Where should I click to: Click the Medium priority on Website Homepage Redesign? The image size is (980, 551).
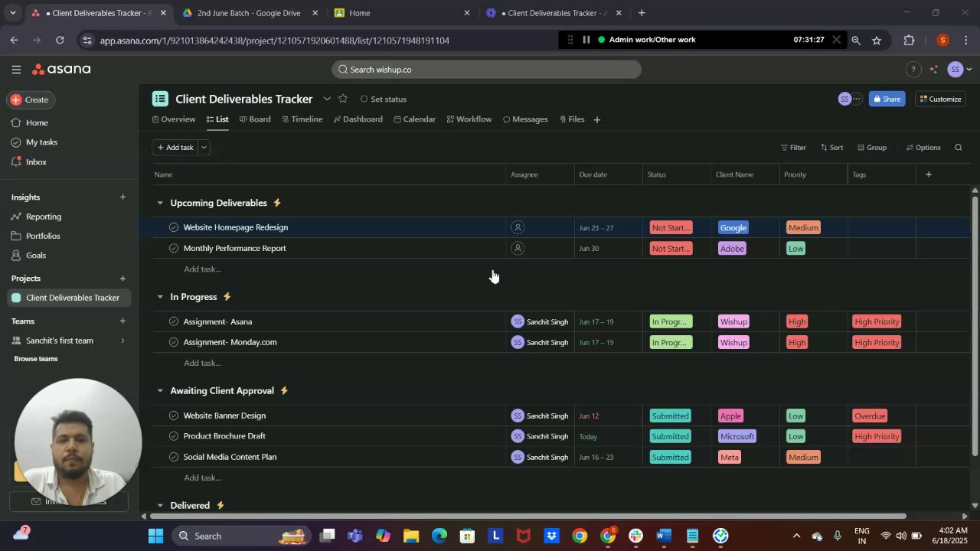(x=803, y=227)
